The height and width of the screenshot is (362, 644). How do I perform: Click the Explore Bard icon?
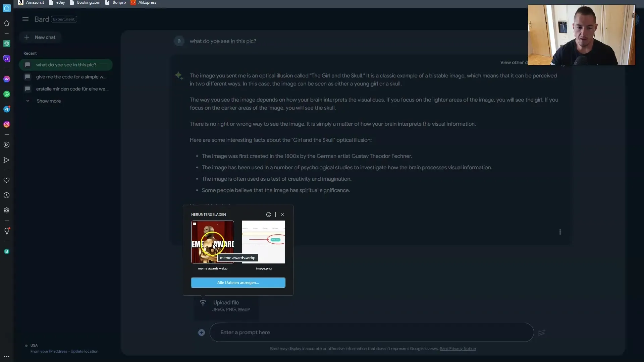pos(6,230)
